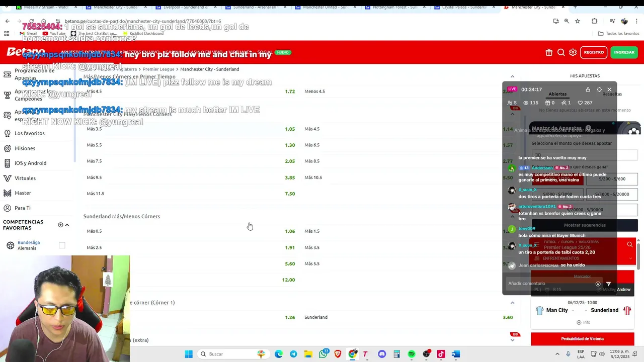644x362 pixels.
Task: Open Spotify from the taskbar
Action: [412, 354]
